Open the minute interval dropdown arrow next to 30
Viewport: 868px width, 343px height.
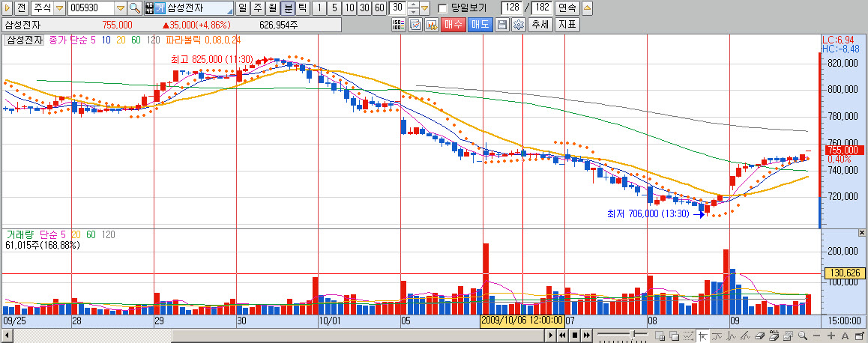[425, 8]
